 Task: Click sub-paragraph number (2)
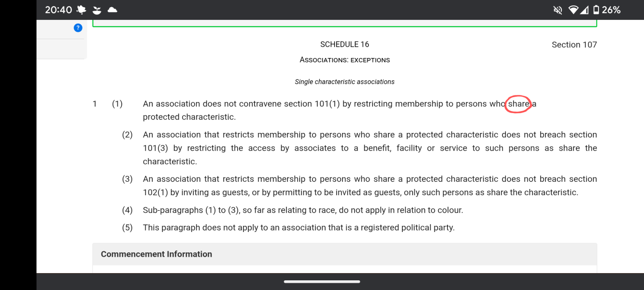click(x=127, y=135)
